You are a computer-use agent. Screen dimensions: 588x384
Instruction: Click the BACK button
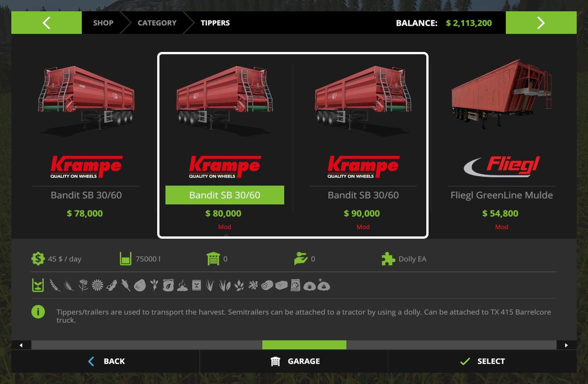coord(106,361)
